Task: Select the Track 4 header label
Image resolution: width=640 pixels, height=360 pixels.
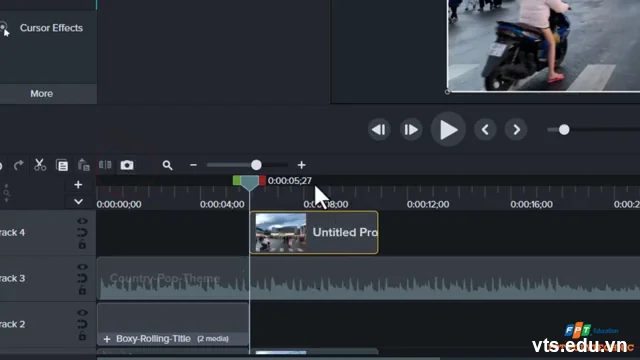Action: click(12, 233)
